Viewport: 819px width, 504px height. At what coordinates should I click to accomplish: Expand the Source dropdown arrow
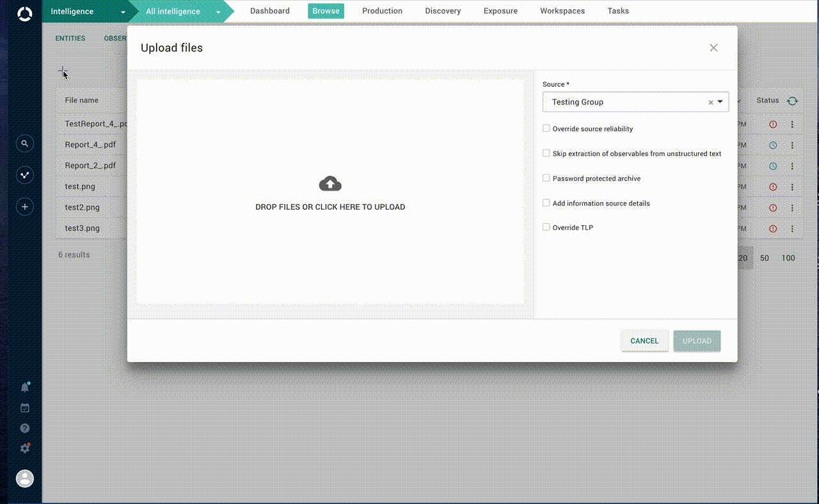tap(720, 102)
